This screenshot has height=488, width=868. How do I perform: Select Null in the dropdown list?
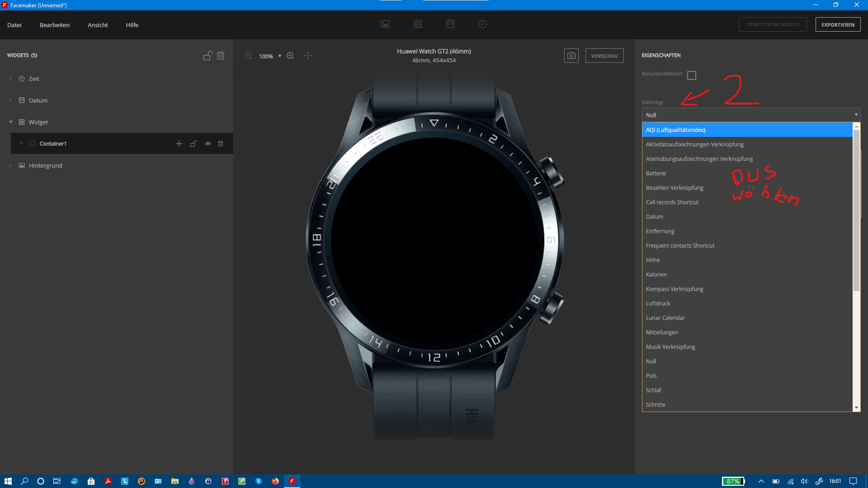pos(747,361)
